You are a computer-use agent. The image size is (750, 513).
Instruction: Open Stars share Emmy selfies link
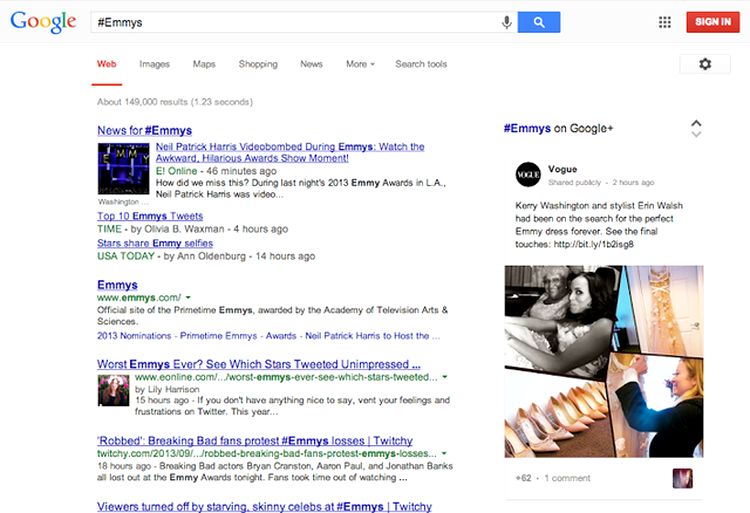155,243
